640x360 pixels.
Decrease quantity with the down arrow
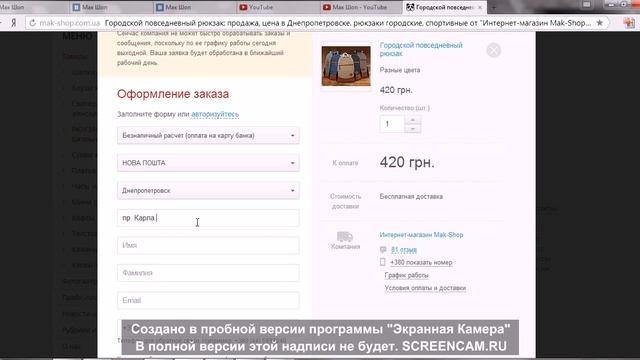413,129
